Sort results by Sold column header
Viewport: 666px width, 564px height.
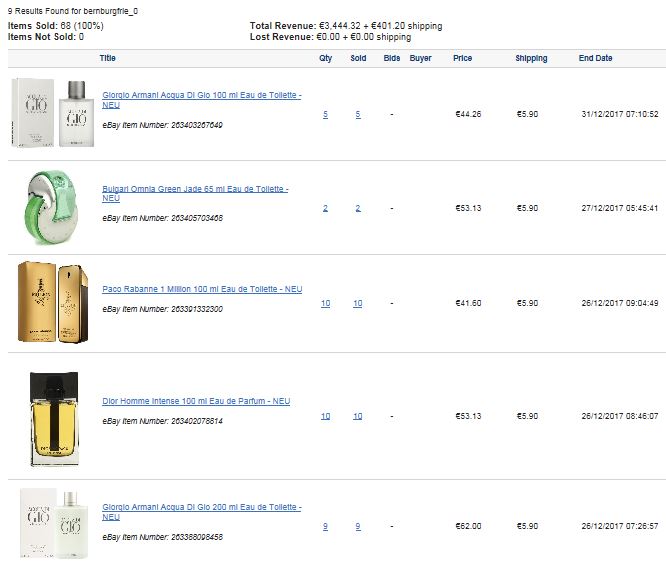358,58
